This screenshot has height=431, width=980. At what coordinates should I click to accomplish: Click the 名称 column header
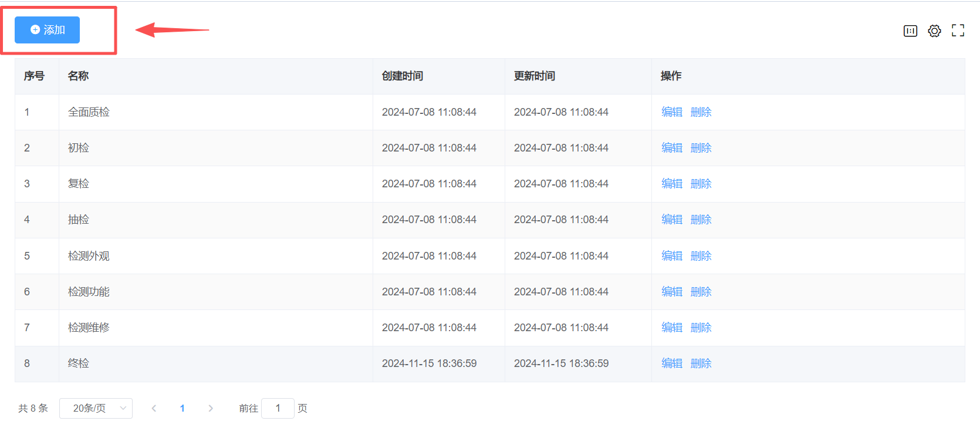(x=79, y=76)
